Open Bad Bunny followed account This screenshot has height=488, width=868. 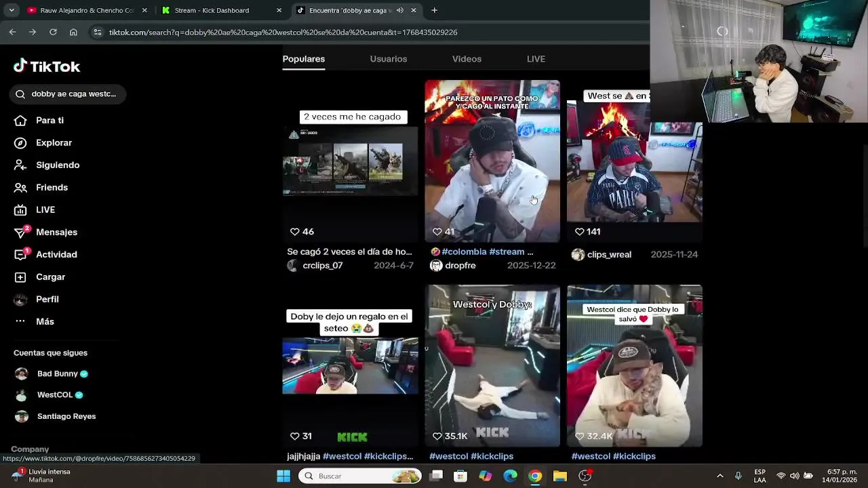pyautogui.click(x=52, y=373)
